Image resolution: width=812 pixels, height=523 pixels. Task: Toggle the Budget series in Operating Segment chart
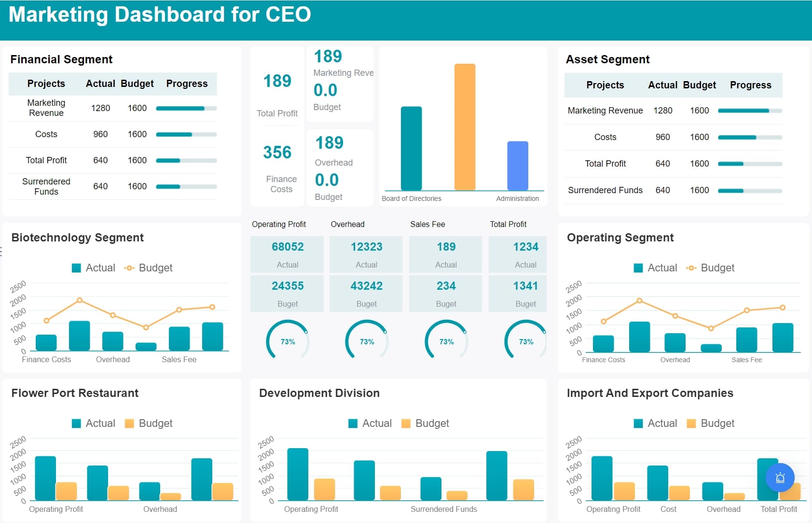[x=691, y=268]
